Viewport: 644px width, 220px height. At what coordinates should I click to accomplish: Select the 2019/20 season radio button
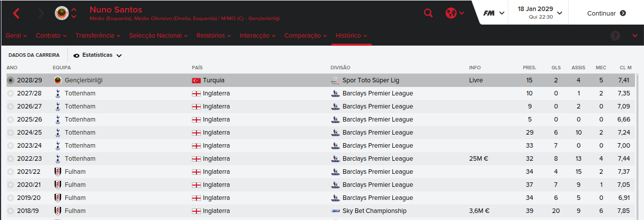pos(11,198)
